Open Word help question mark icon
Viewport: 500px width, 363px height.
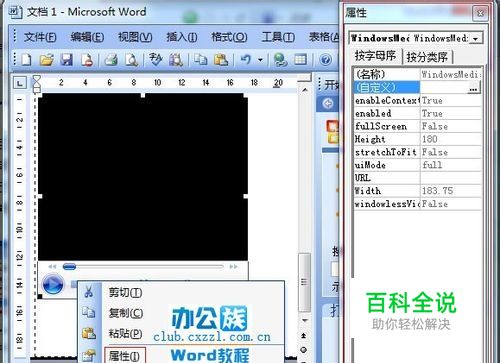coord(326,60)
